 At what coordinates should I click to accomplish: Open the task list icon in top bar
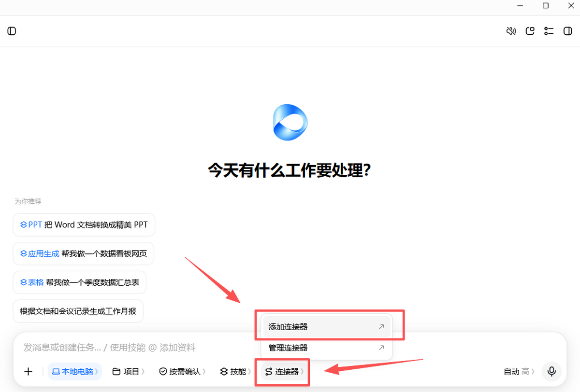[x=549, y=31]
